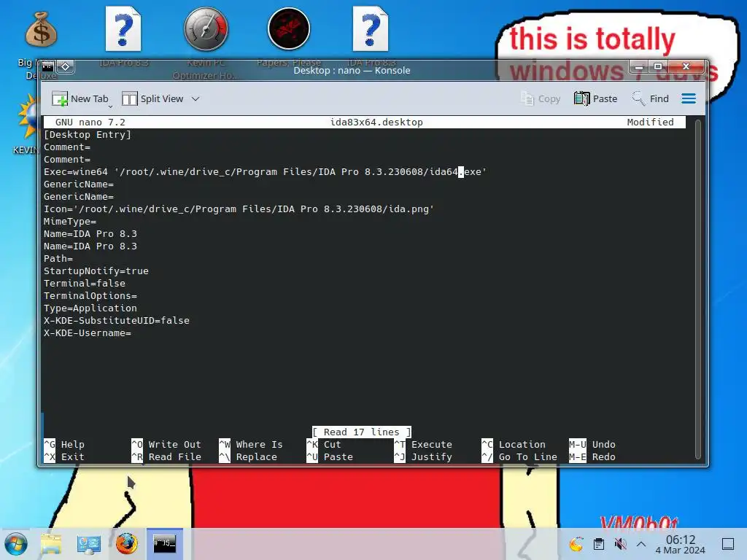
Task: Click the Konsole terminal taskbar button
Action: click(164, 544)
